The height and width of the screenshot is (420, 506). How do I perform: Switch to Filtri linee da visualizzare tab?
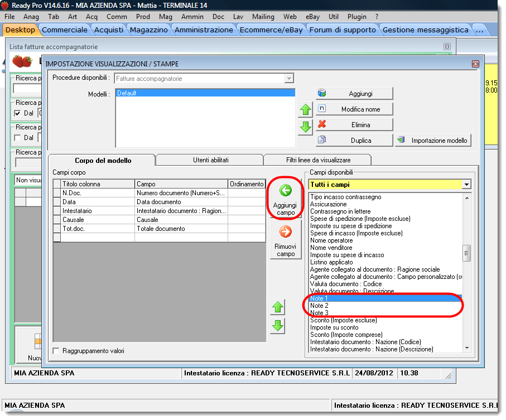tap(318, 160)
